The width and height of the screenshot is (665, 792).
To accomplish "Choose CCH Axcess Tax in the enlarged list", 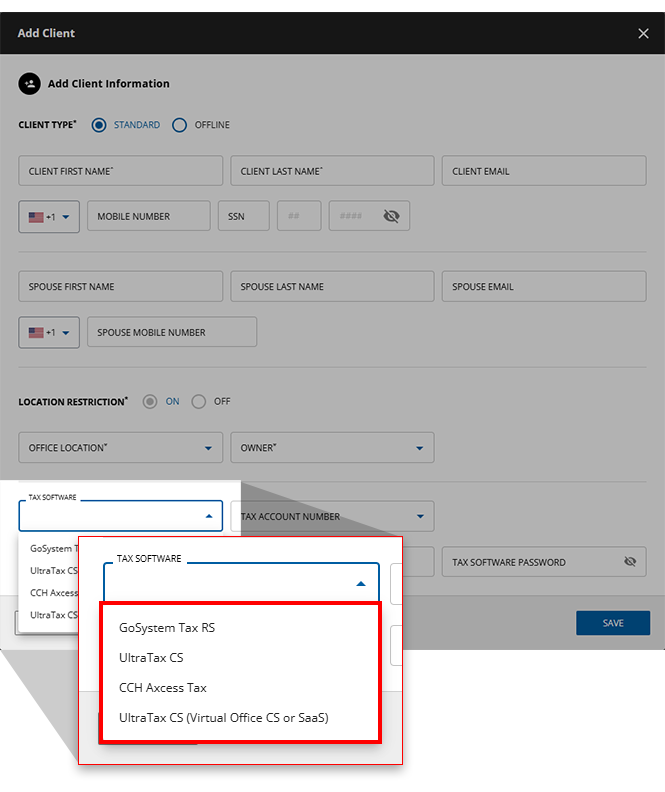I will coord(163,687).
